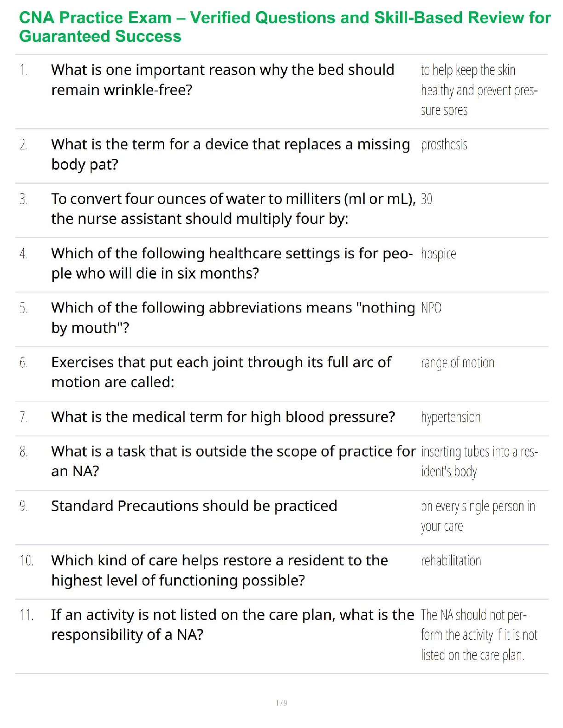Select question 2 about replacing a missing body part
Image resolution: width=563 pixels, height=728 pixels.
click(x=230, y=154)
